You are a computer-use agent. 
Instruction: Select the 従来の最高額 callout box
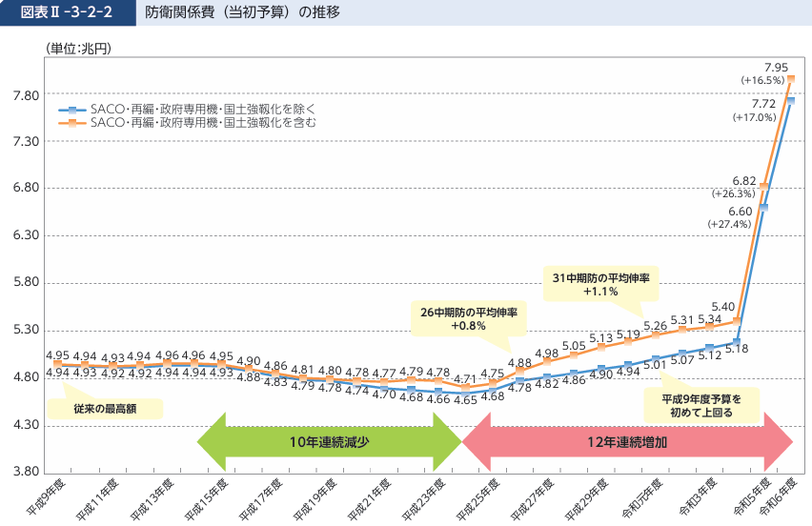105,408
